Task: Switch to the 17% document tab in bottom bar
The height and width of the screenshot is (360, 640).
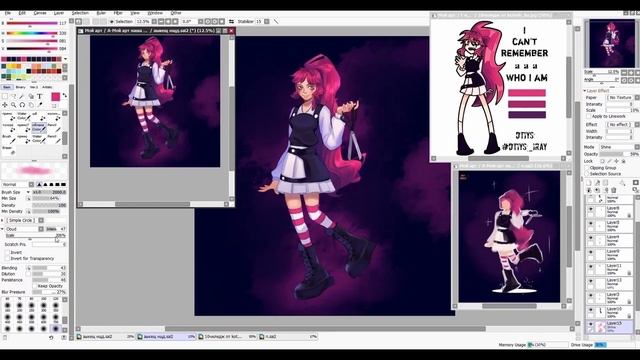Action: (x=288, y=337)
